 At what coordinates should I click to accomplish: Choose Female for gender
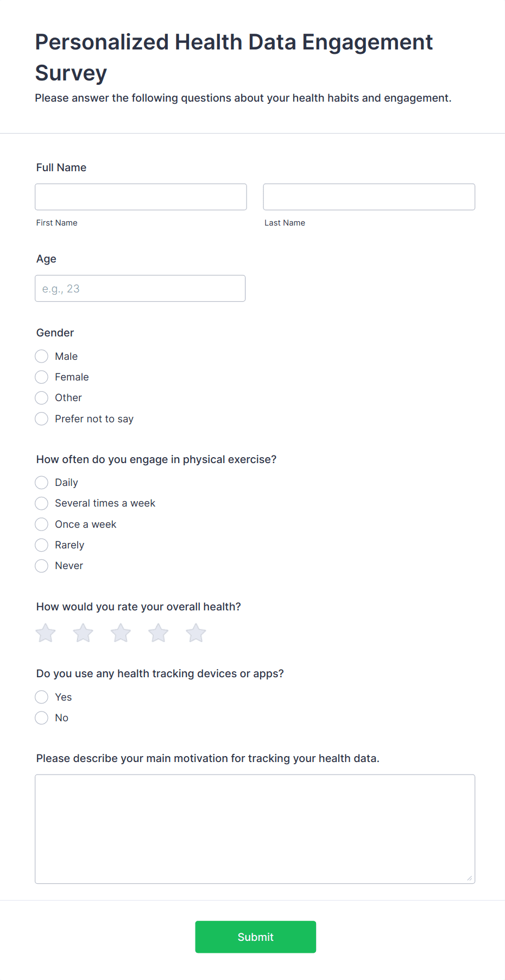coord(42,377)
